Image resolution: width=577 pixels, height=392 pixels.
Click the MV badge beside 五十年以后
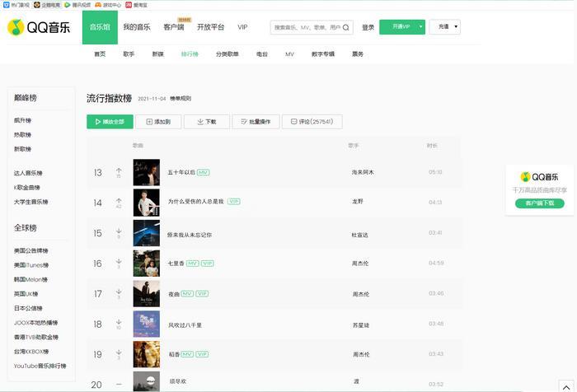pos(204,172)
